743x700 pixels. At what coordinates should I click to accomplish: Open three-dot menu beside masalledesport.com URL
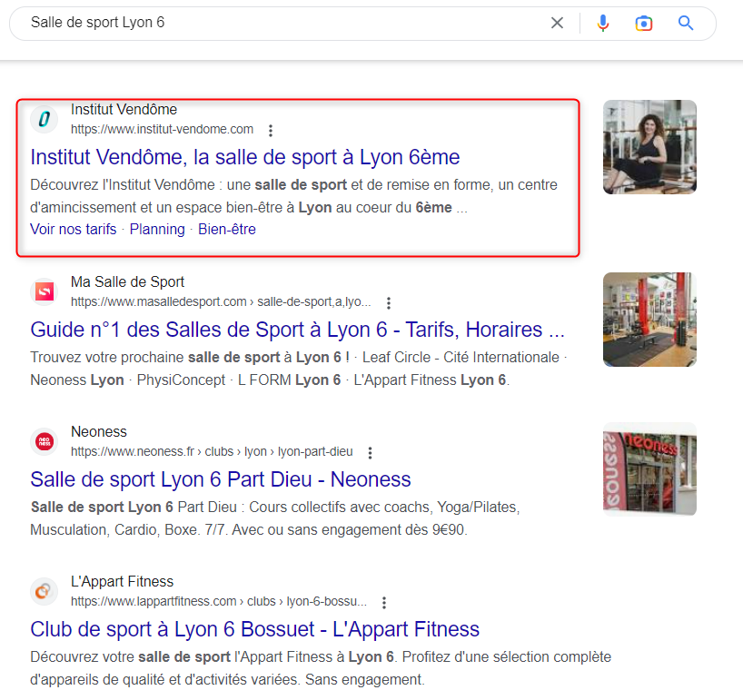click(x=389, y=302)
